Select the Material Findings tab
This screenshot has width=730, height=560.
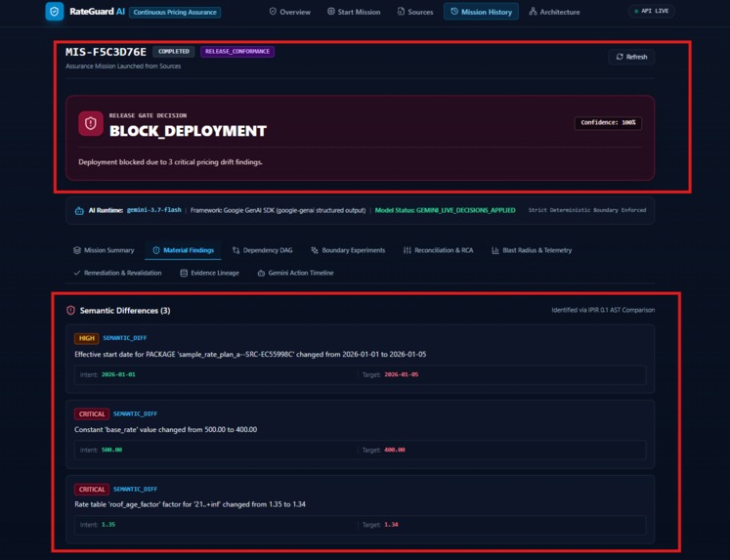(x=183, y=250)
